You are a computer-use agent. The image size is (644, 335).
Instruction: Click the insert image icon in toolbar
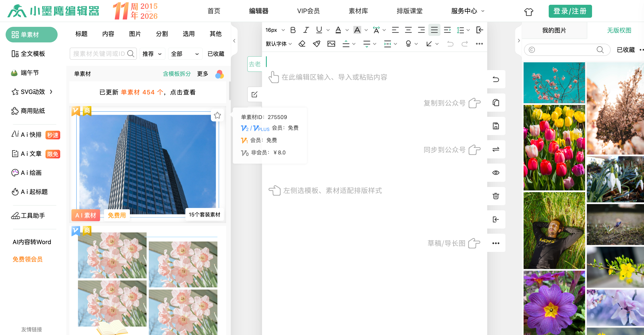(x=331, y=44)
